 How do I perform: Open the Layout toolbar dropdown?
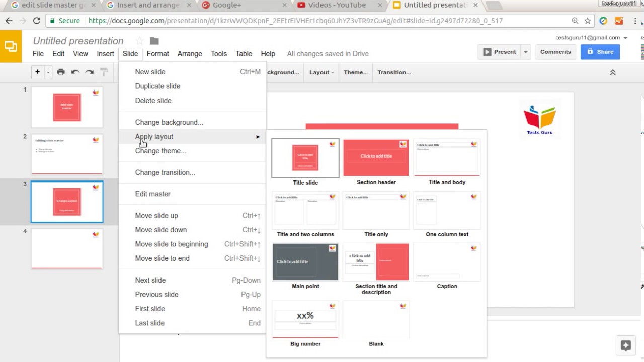coord(322,72)
